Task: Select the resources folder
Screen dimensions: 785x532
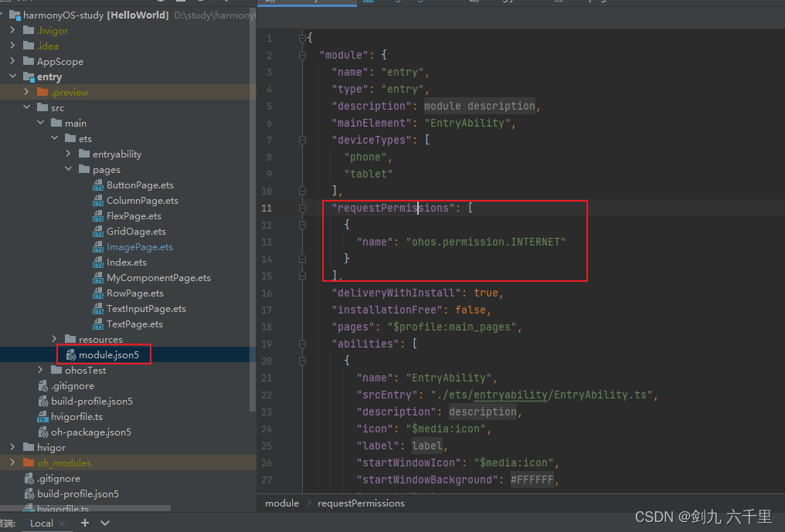Action: [x=100, y=339]
